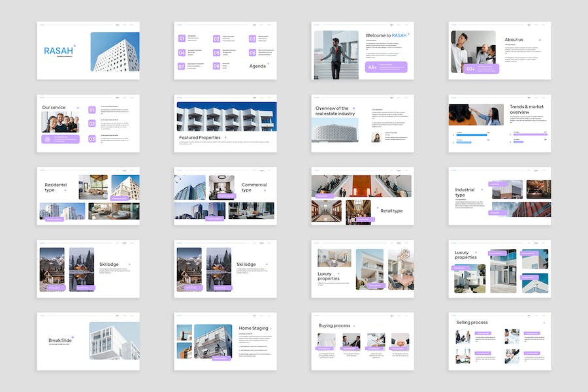The image size is (588, 392).
Task: Open the RASAH title slide thumbnail
Action: [x=88, y=51]
